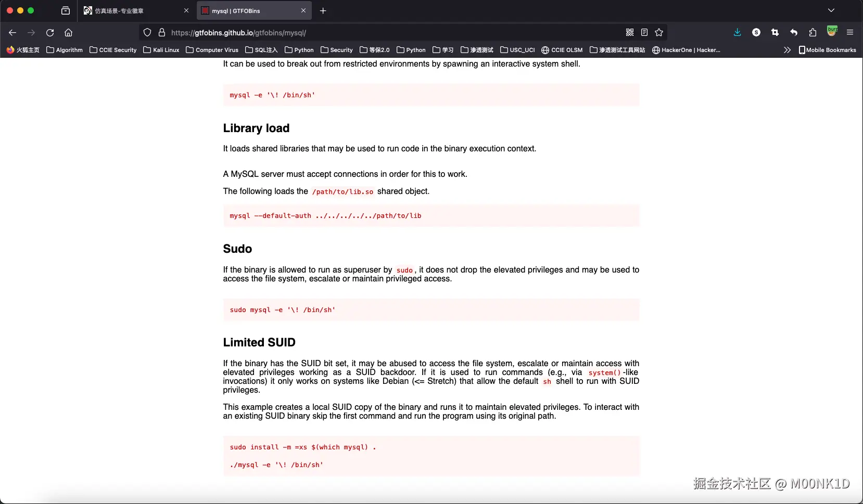
Task: Generate a QR code for this page
Action: pyautogui.click(x=630, y=32)
